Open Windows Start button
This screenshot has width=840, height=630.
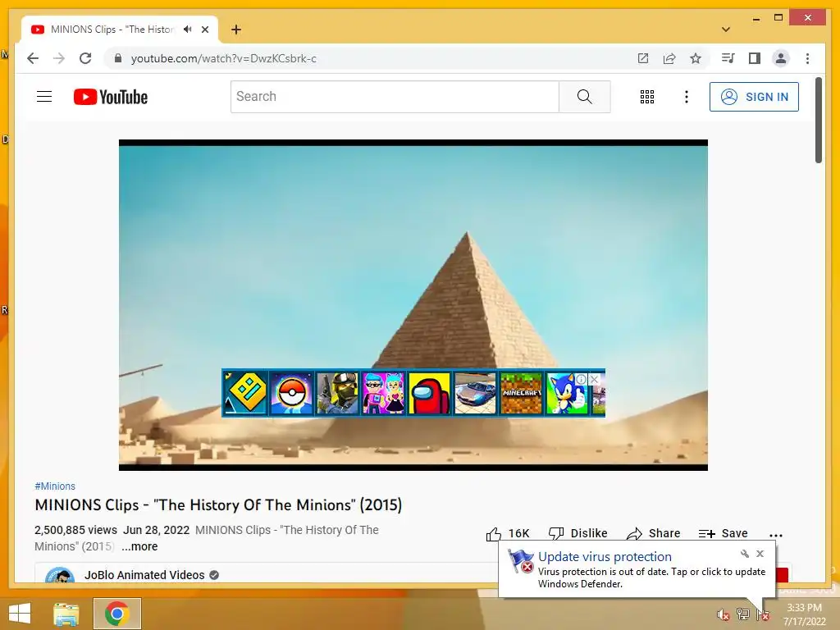[20, 614]
